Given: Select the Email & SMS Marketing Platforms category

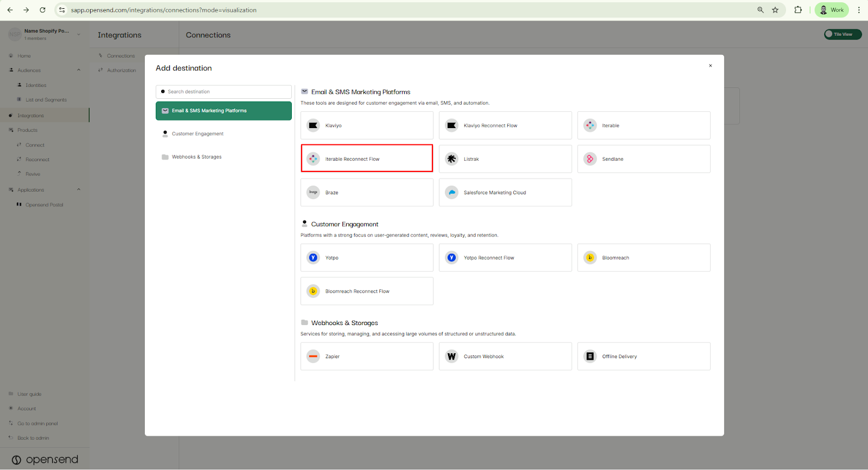Looking at the screenshot, I should (x=224, y=111).
